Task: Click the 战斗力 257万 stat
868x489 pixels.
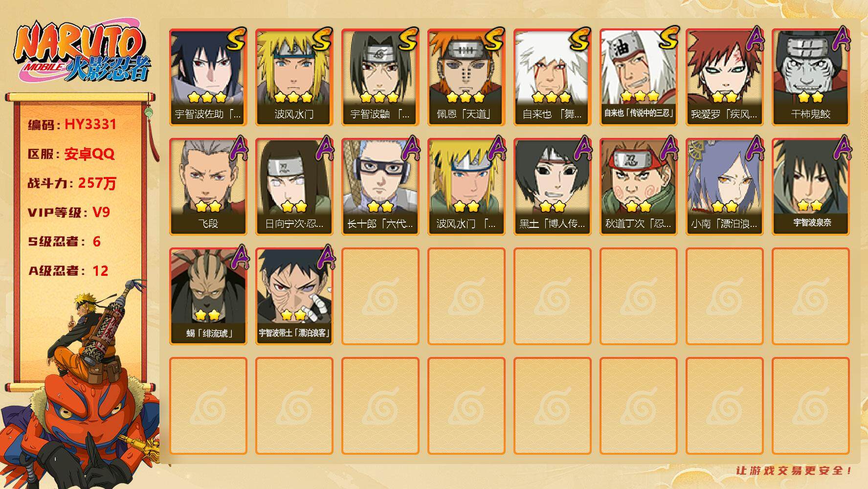Action: [x=72, y=183]
